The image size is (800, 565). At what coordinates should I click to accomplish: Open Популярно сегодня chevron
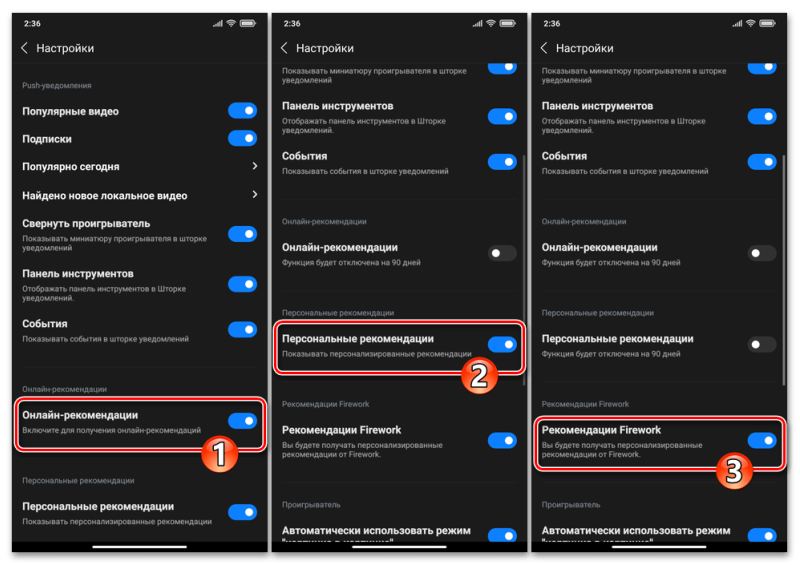[255, 166]
